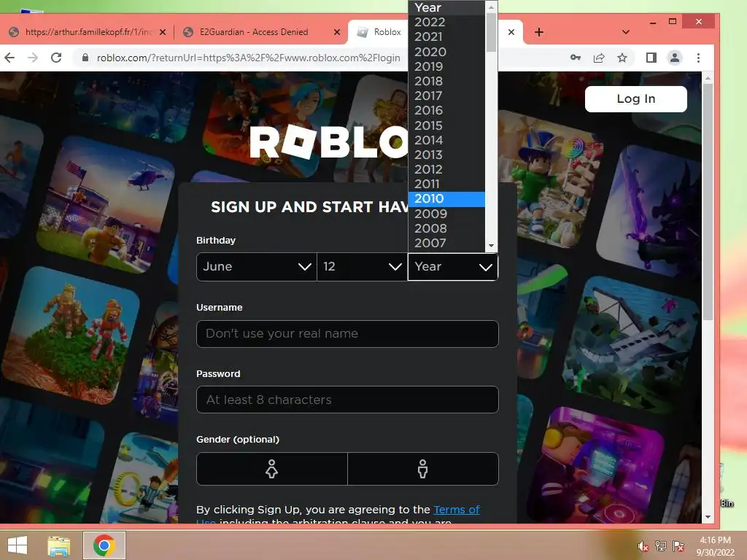Viewport: 747px width, 560px height.
Task: Select 2021 in the year list
Action: [446, 36]
